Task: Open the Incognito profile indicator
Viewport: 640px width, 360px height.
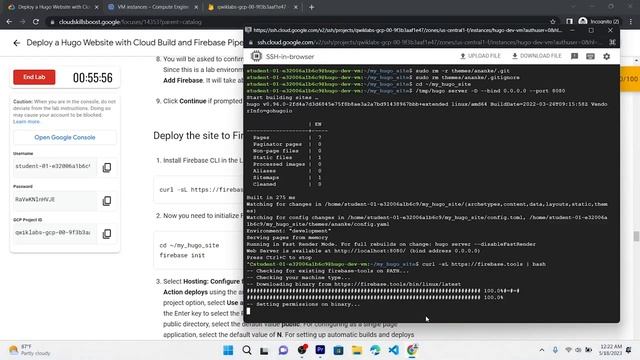Action: (x=598, y=21)
